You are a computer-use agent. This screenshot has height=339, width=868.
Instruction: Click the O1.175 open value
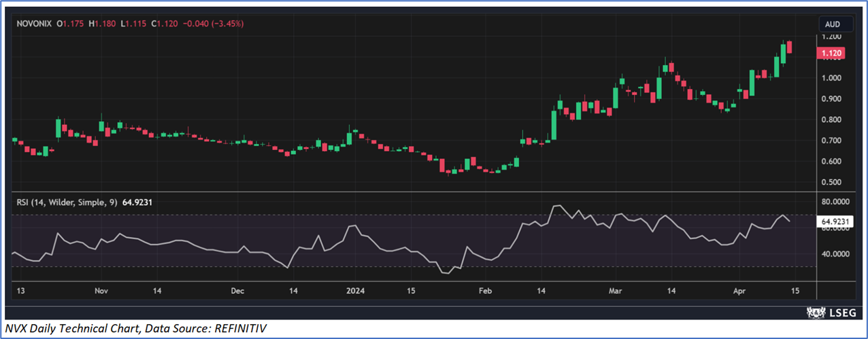[x=71, y=24]
